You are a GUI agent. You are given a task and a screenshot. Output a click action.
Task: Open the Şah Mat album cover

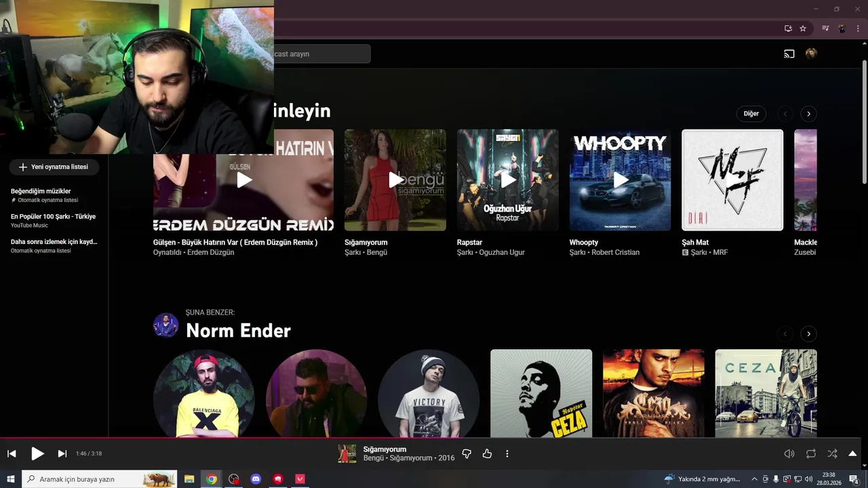coord(732,180)
